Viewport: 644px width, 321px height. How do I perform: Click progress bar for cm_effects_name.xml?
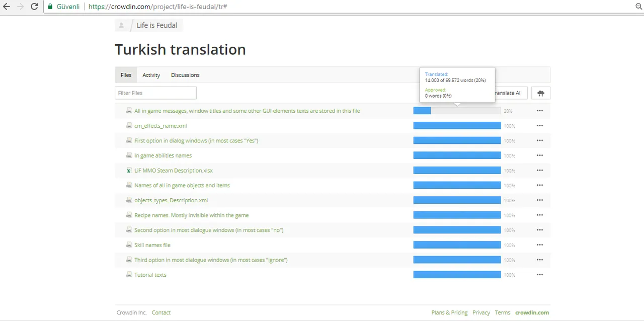coord(457,126)
